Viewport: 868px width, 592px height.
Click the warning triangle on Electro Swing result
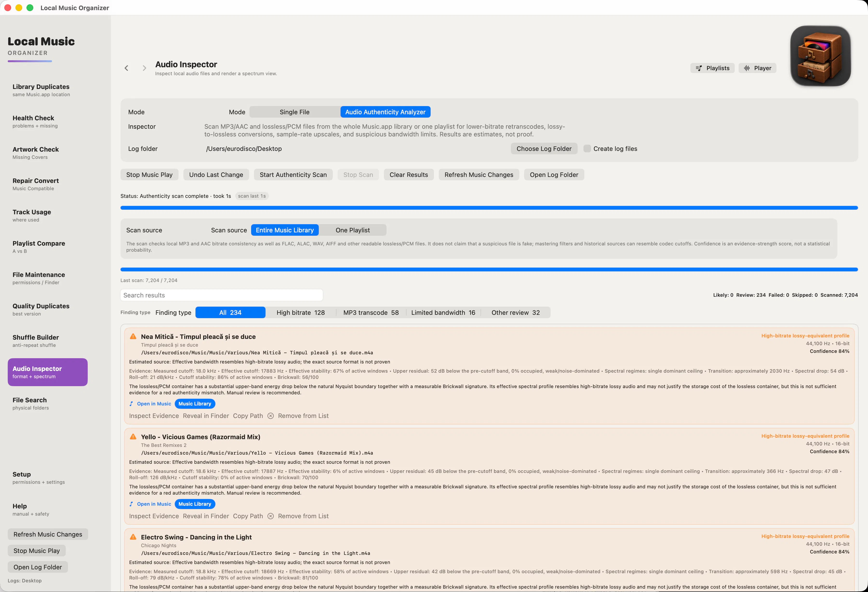click(133, 537)
